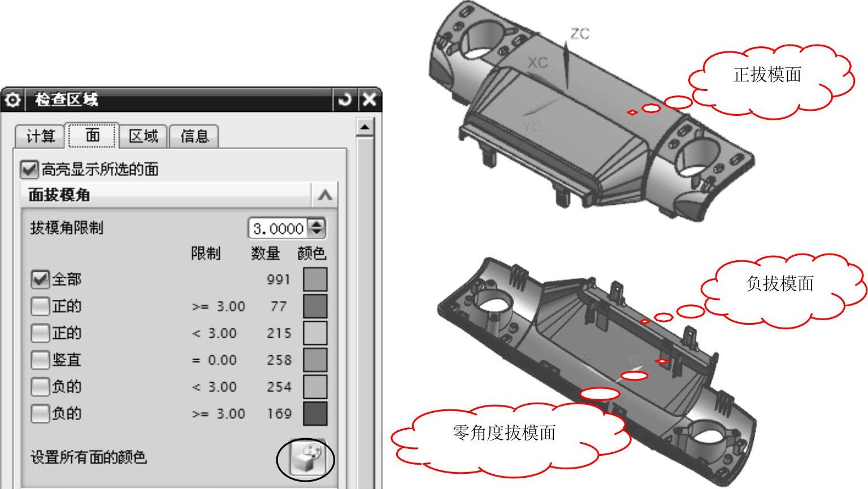Viewport: 868px width, 489px height.
Task: Close the 检查区域 dialog
Action: pyautogui.click(x=369, y=100)
